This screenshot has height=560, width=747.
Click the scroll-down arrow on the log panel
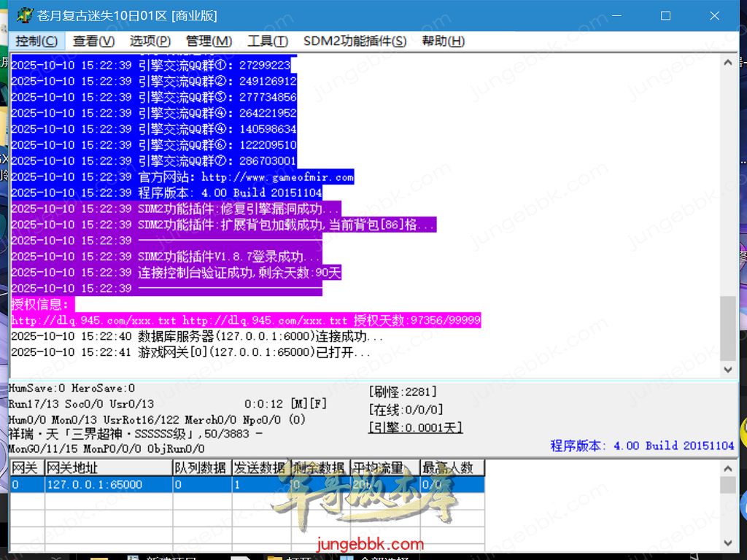(x=727, y=370)
